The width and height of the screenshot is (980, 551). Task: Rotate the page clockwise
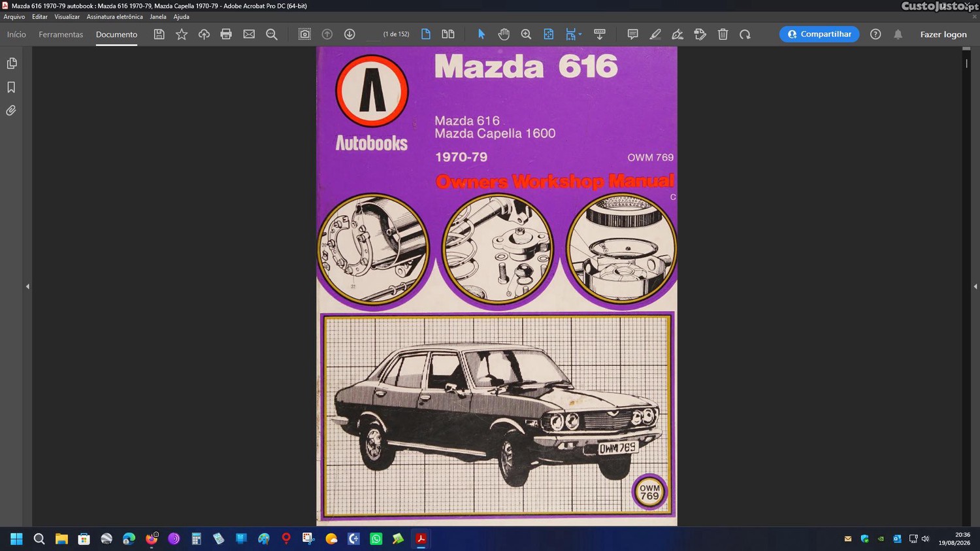tap(745, 34)
